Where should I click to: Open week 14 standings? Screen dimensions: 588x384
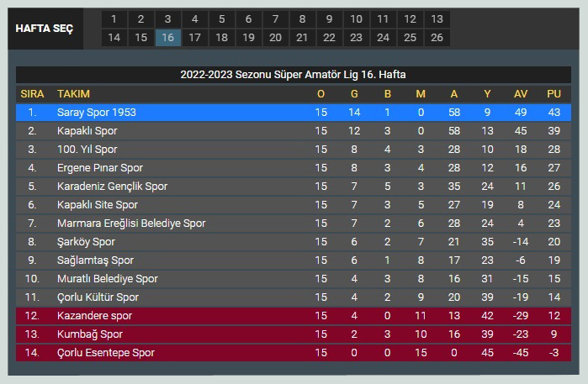pyautogui.click(x=114, y=38)
